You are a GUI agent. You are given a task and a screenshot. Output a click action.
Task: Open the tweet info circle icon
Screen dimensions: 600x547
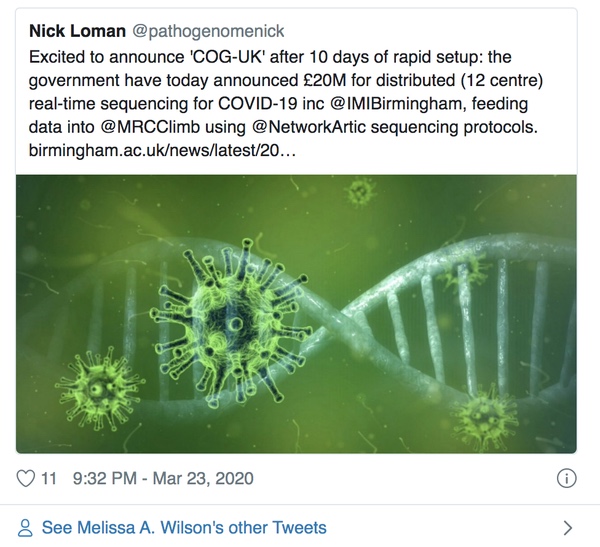point(566,477)
